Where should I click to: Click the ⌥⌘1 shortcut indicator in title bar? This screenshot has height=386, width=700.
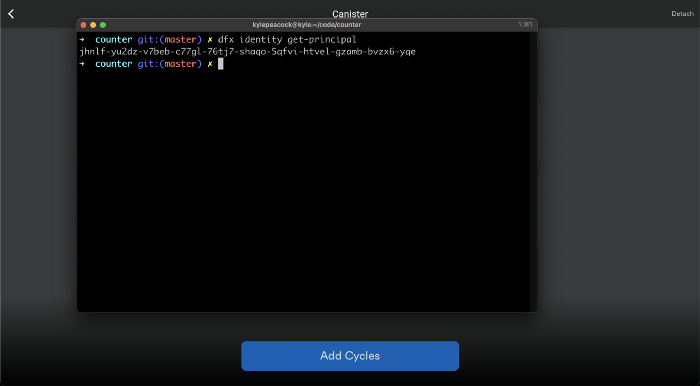pos(525,25)
